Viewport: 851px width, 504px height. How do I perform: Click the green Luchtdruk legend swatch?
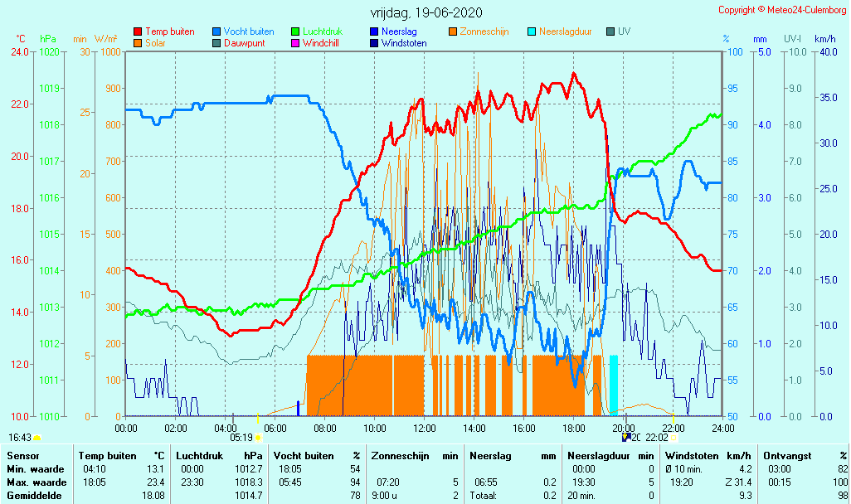[x=295, y=31]
